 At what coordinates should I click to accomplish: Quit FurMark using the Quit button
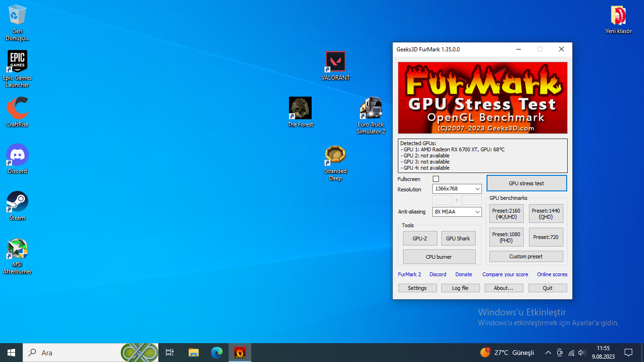pyautogui.click(x=547, y=288)
